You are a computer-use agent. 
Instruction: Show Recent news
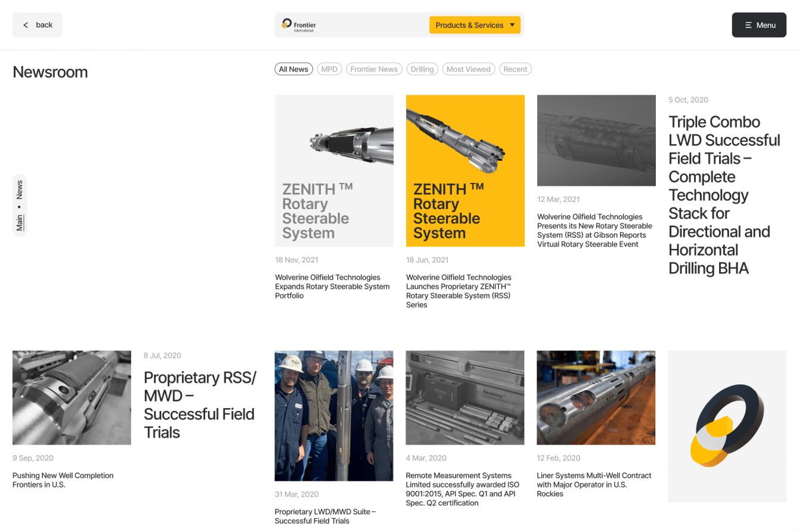pos(515,69)
